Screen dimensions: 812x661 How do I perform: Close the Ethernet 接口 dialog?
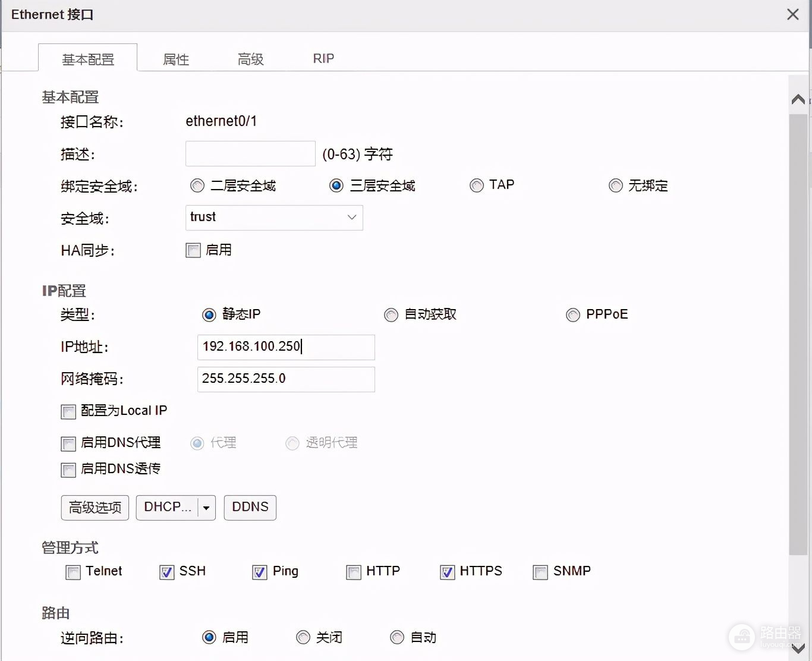click(792, 15)
